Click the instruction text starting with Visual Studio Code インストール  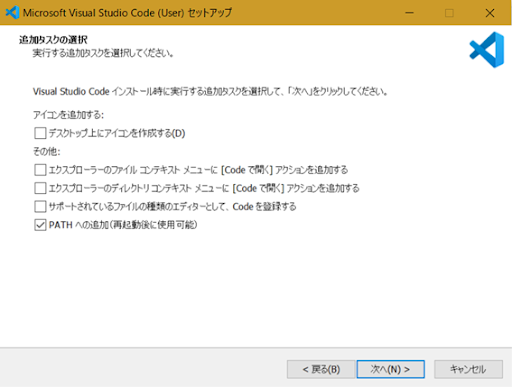point(210,91)
